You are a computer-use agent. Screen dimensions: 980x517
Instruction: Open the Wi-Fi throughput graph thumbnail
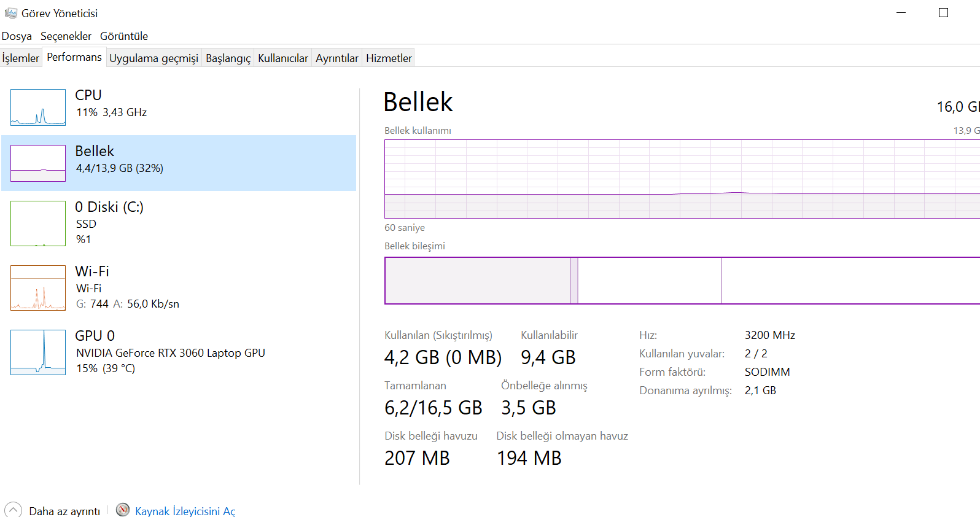pos(38,288)
